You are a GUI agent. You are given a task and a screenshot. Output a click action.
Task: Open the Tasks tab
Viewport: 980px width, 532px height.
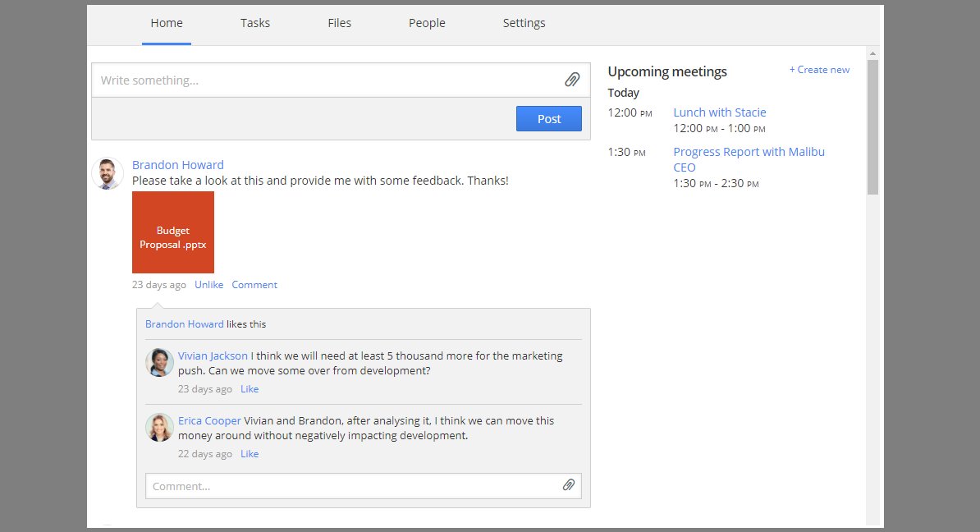pyautogui.click(x=255, y=23)
